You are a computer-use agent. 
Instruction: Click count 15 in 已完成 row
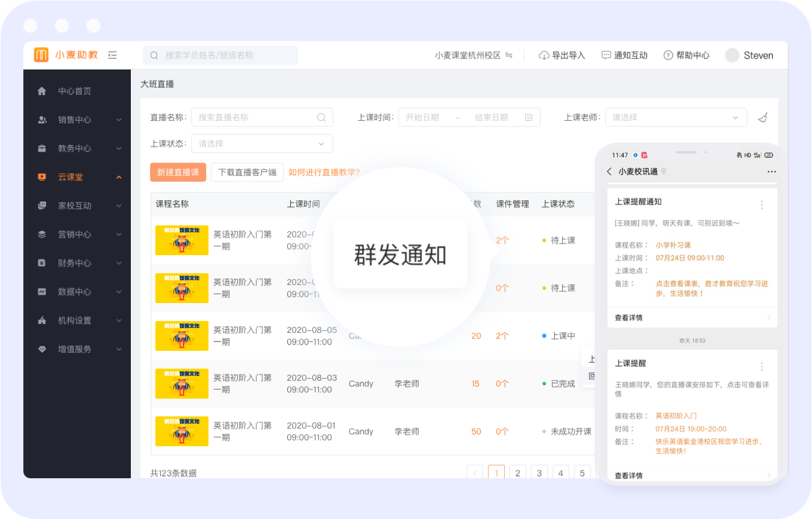pos(476,384)
